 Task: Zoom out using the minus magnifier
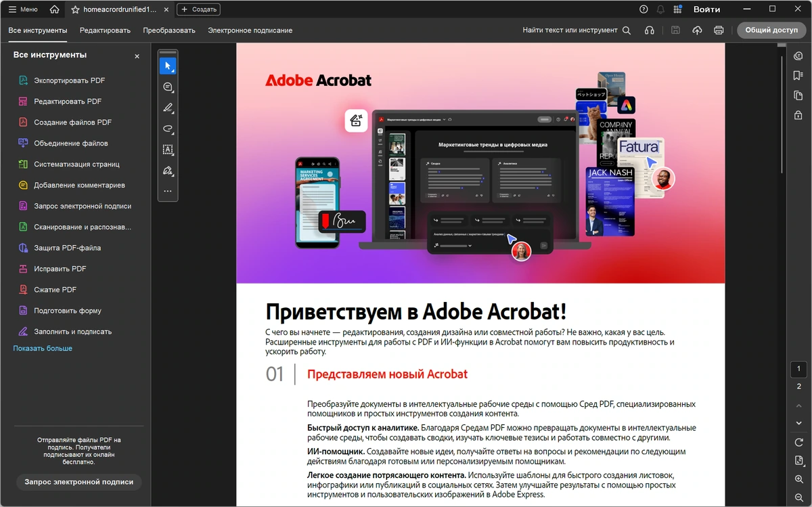point(799,498)
